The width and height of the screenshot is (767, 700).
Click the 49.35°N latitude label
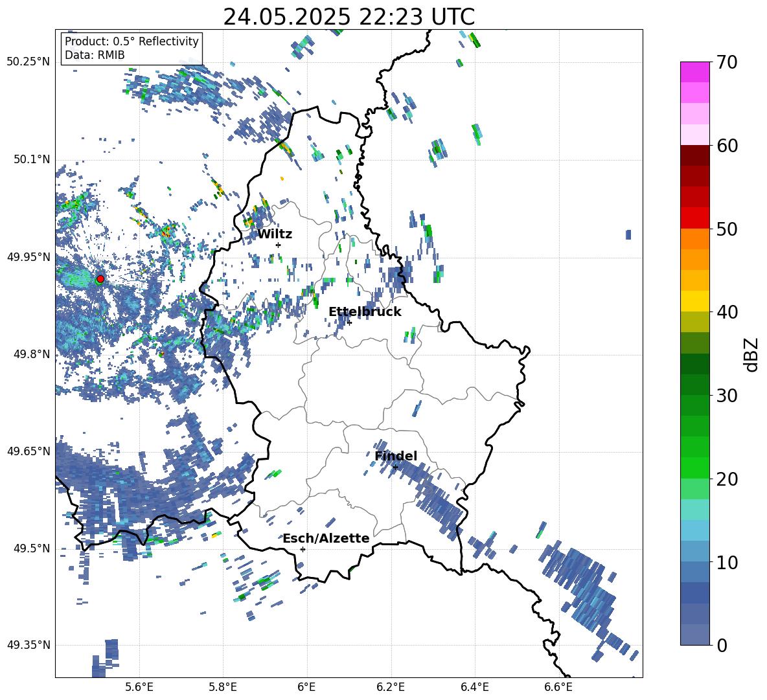[29, 645]
